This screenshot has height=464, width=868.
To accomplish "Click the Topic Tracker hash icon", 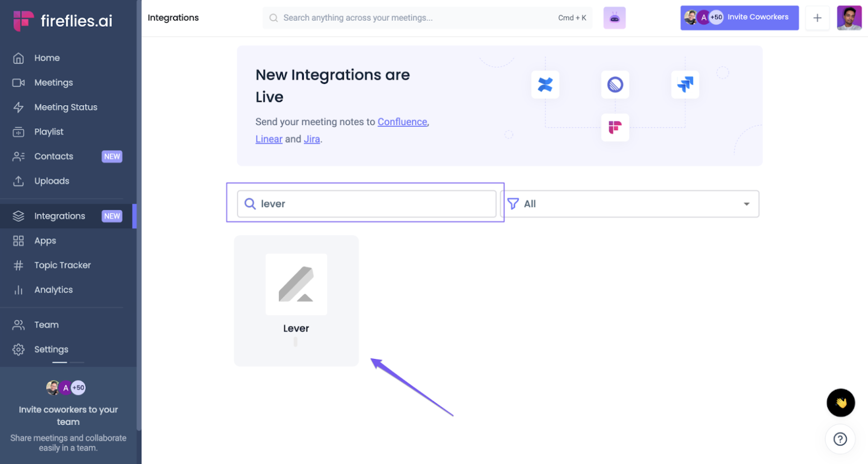I will click(x=18, y=265).
